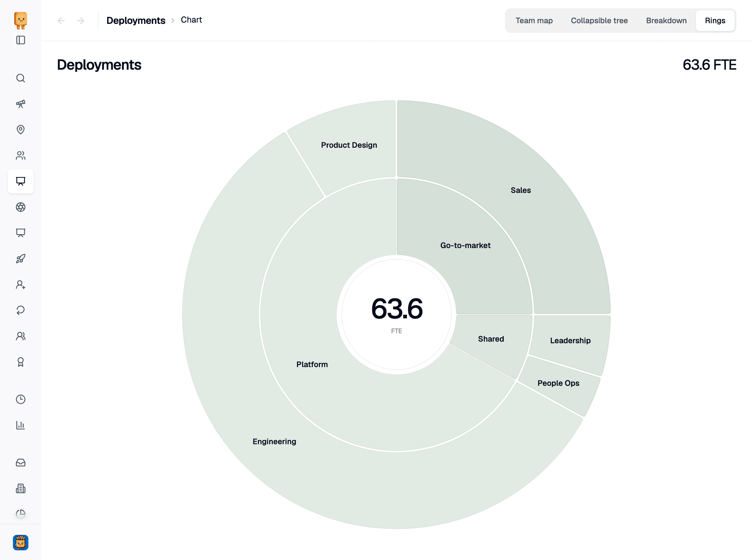Screen dimensions: 752x560
Task: Open the pie chart icon near sidebar bottom
Action: click(21, 514)
